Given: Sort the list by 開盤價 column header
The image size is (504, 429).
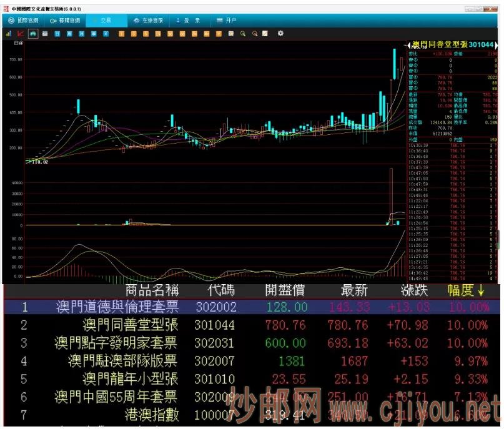Looking at the screenshot, I should 285,290.
